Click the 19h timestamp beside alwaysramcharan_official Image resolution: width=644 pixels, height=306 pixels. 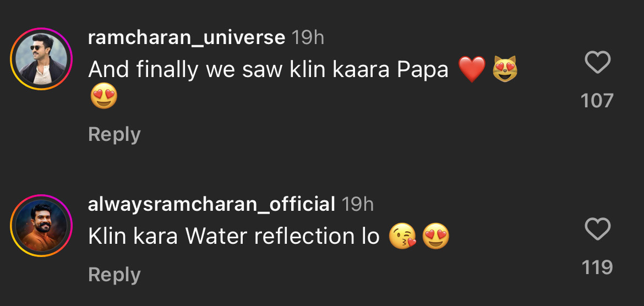(x=358, y=204)
